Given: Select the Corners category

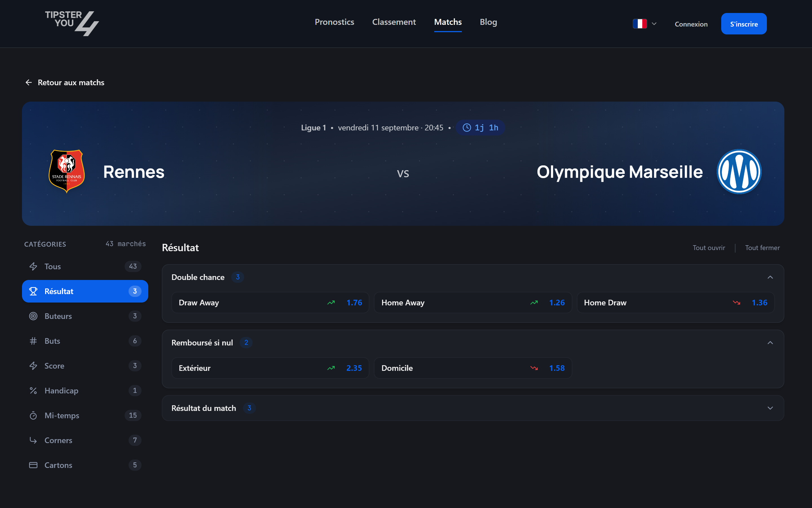Looking at the screenshot, I should click(85, 440).
